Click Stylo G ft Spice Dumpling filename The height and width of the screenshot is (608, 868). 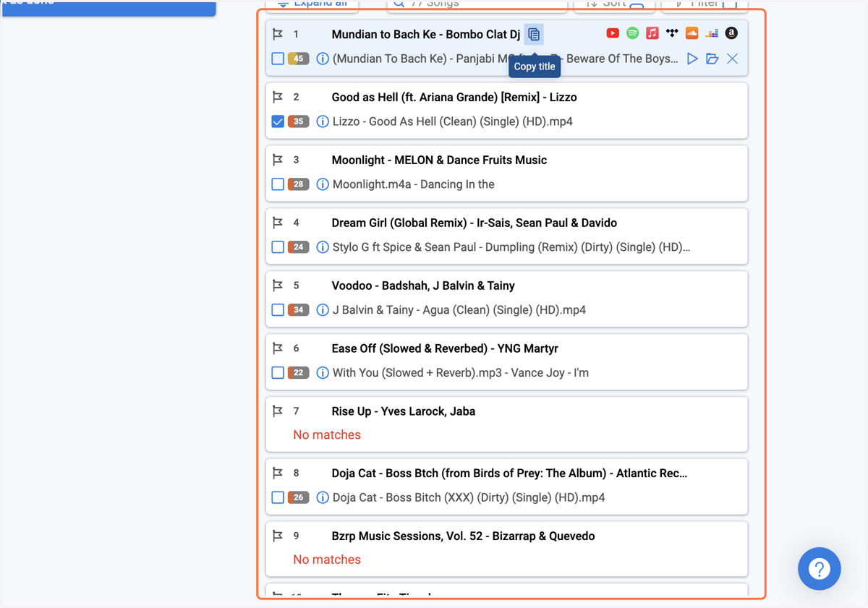click(x=511, y=247)
